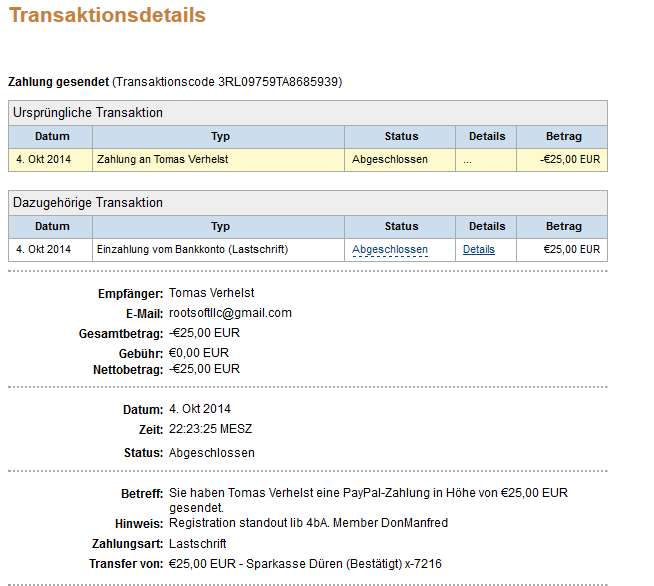Click recipient name next to Empfänger
This screenshot has height=586, width=654.
212,293
